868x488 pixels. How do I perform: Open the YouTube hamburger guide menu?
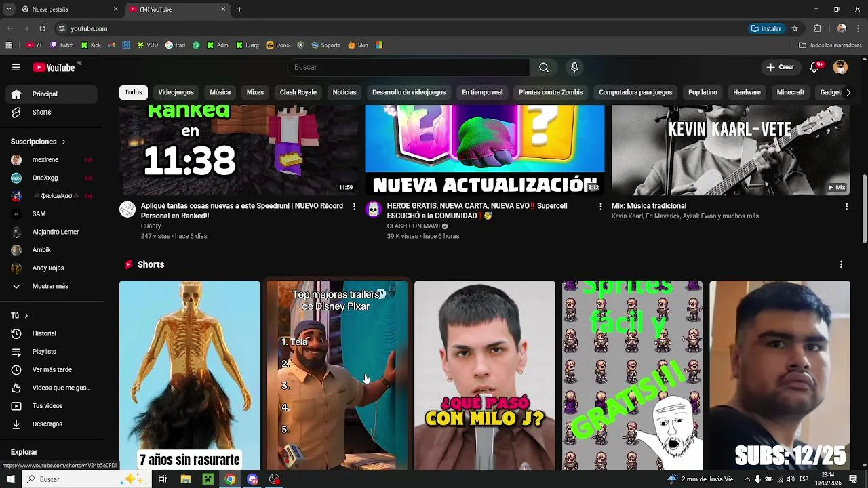16,67
